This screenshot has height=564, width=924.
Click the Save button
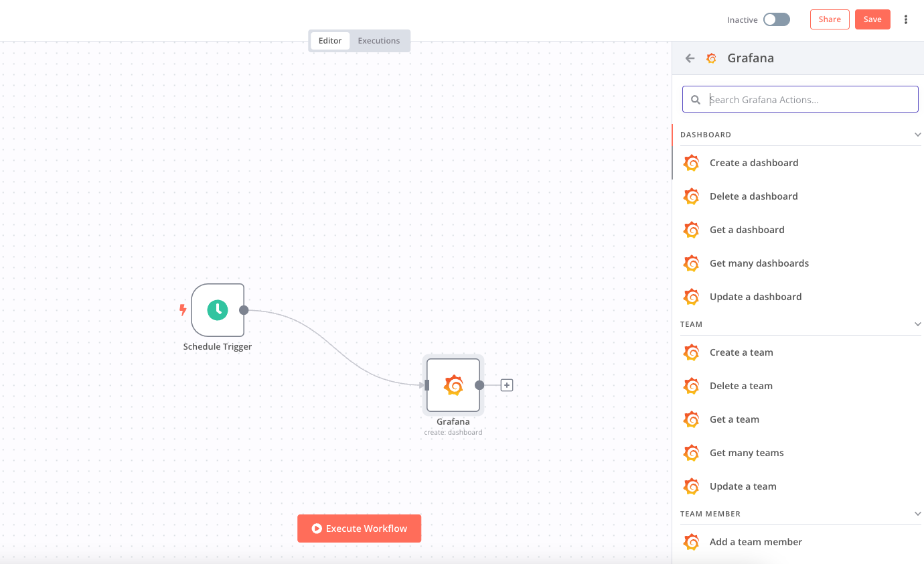[x=872, y=19]
